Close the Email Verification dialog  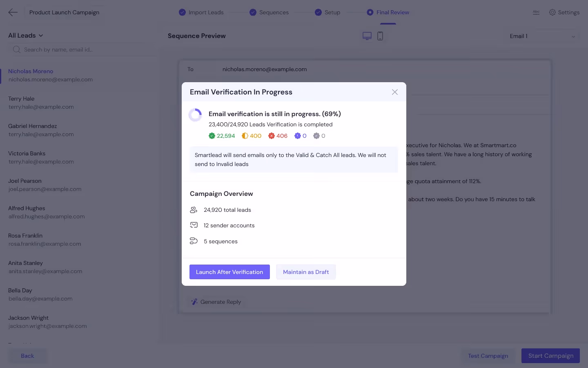[x=395, y=92]
